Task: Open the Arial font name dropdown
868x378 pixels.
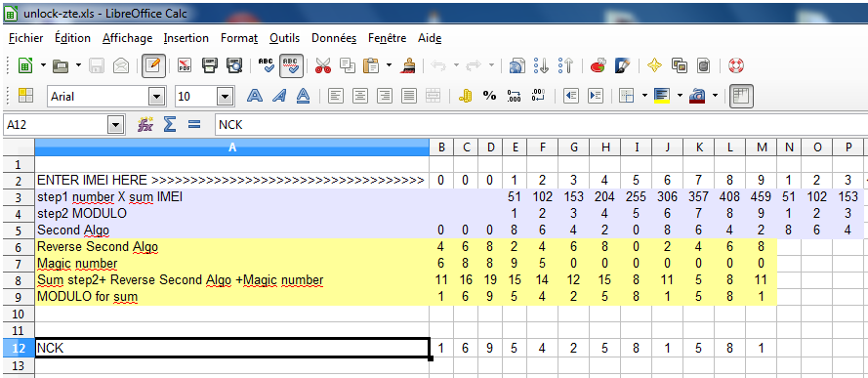Action: (156, 97)
